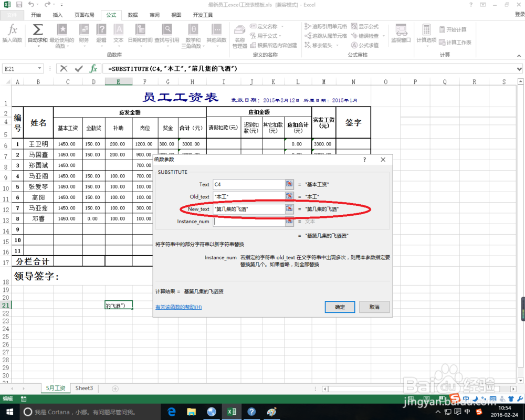Select the 5月工资 sheet tab

[56, 388]
